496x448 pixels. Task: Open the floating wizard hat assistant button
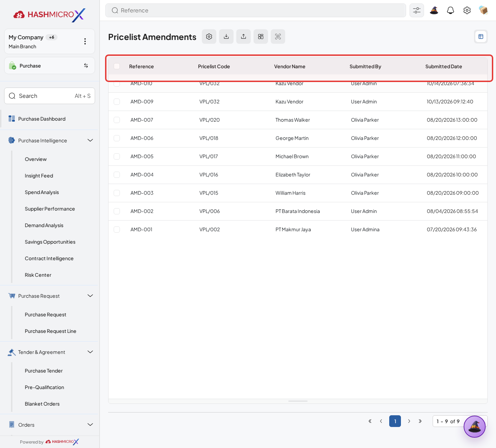click(x=475, y=427)
